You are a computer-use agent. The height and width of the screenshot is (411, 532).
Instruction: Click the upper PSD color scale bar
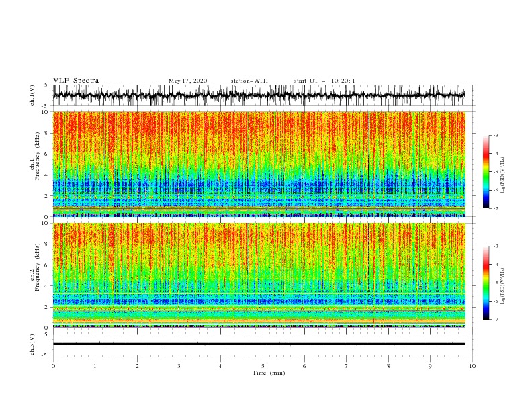pos(486,172)
